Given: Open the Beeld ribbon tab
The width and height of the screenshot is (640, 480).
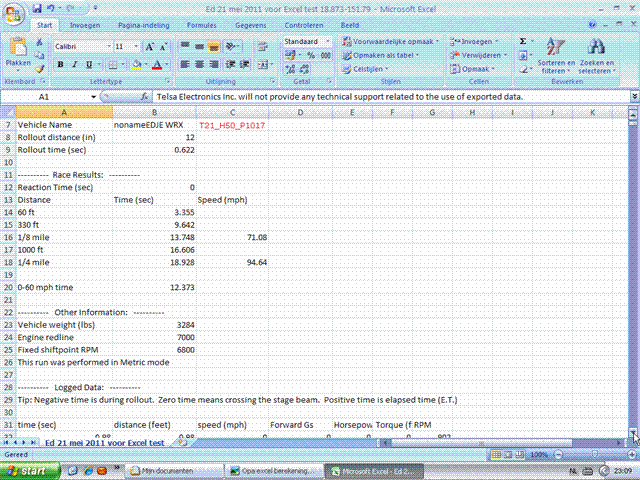Looking at the screenshot, I should 350,25.
